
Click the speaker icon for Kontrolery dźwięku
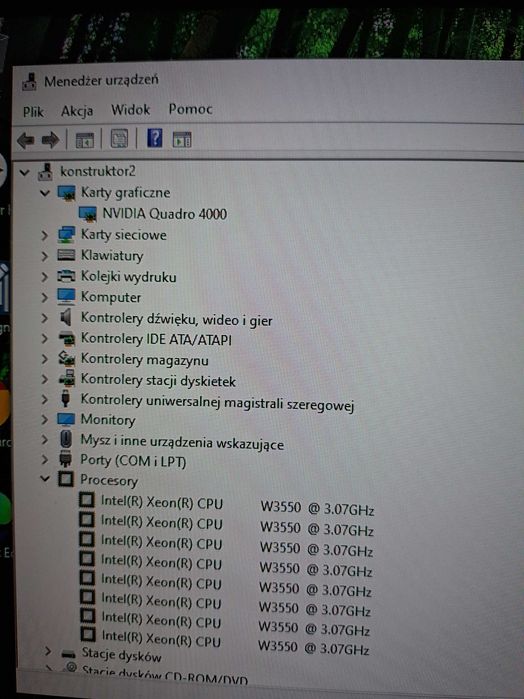pos(66,317)
